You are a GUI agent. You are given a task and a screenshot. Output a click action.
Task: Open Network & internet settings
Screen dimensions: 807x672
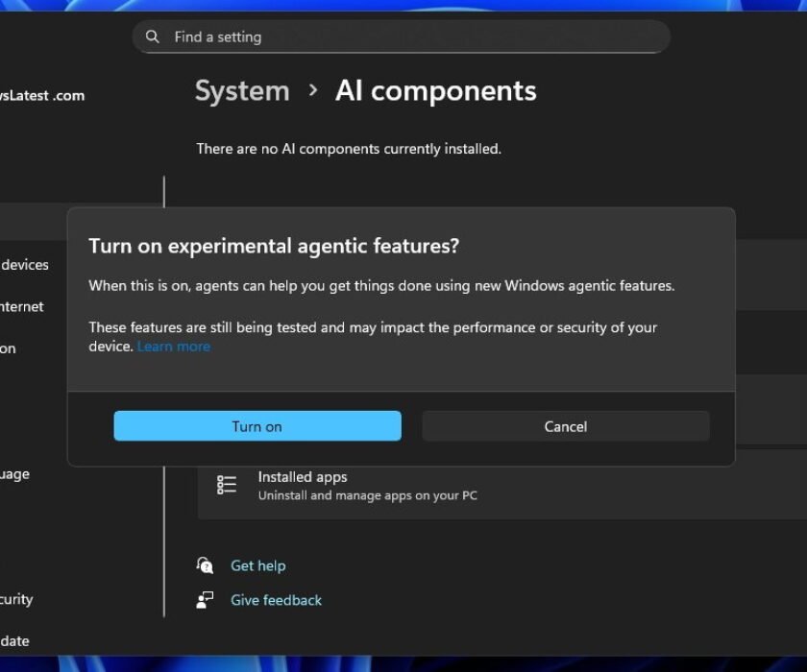point(22,306)
